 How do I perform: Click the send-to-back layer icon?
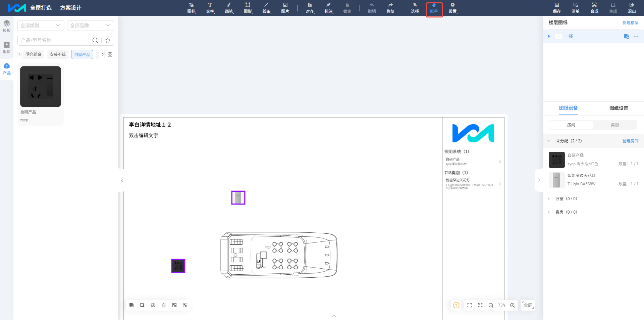tap(142, 305)
